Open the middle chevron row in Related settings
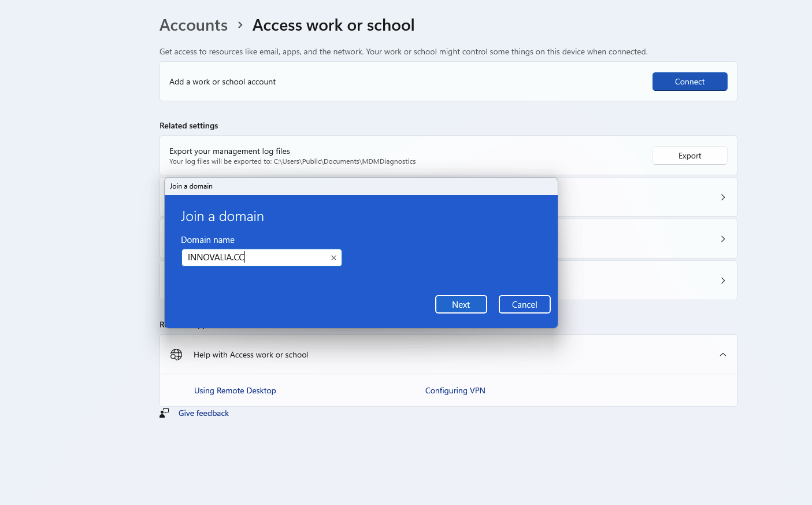The width and height of the screenshot is (812, 505). point(722,239)
